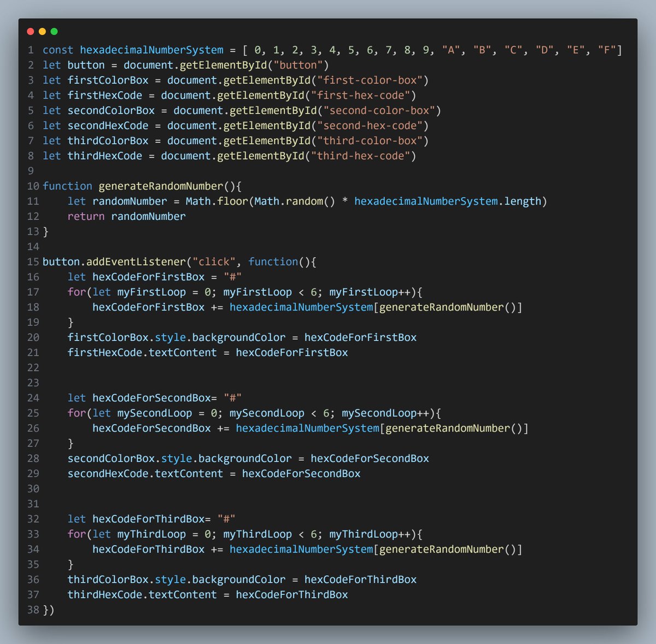Viewport: 656px width, 644px height.
Task: Select the "first-color-box" string
Action: click(370, 80)
